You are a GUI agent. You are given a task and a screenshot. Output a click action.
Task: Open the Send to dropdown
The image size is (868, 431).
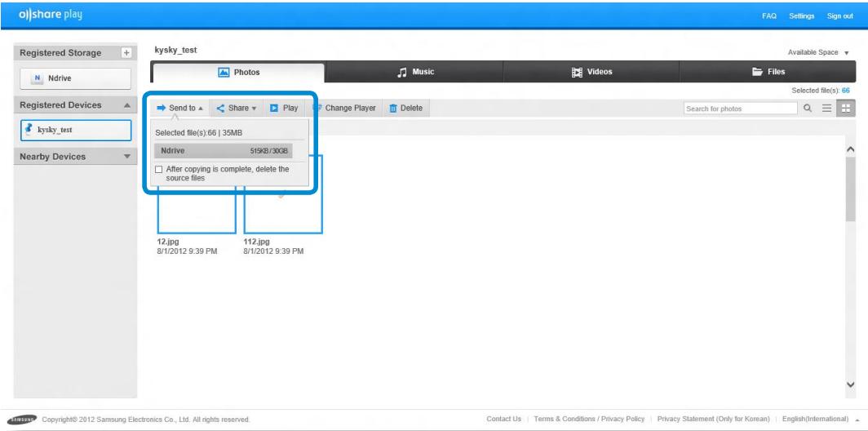[x=180, y=108]
